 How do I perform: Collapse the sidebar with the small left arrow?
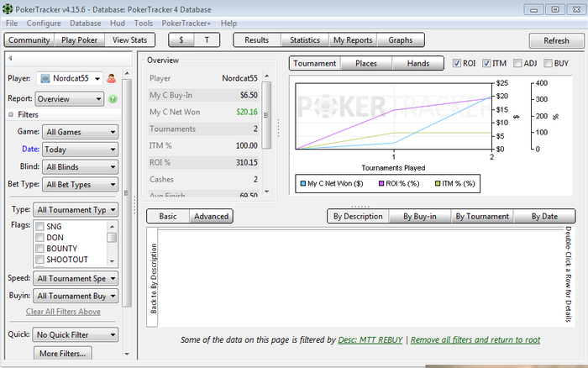click(x=10, y=58)
